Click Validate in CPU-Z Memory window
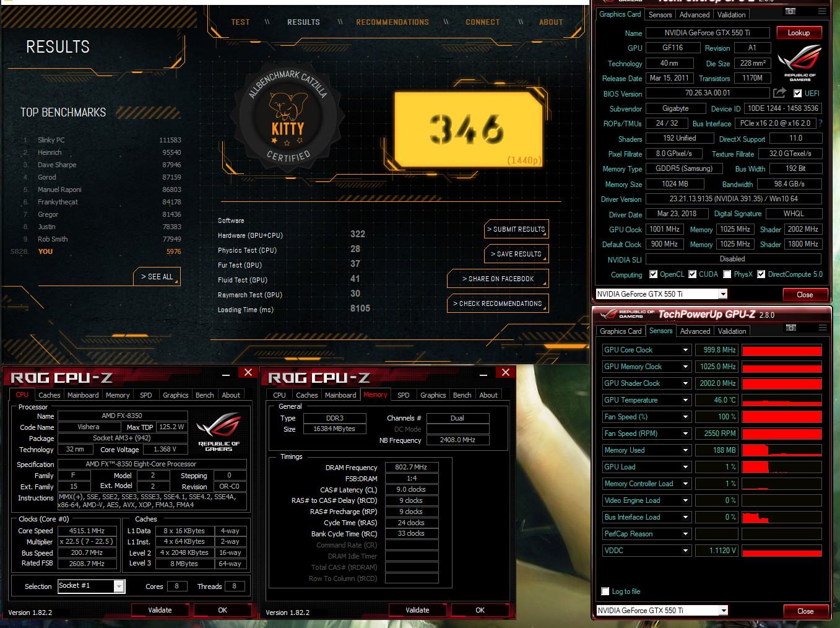This screenshot has width=840, height=628. click(x=417, y=610)
